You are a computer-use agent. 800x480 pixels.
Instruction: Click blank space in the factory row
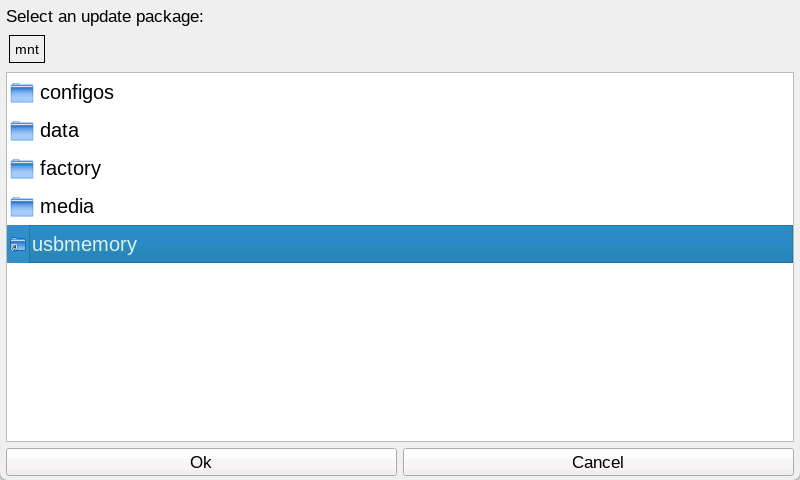pyautogui.click(x=447, y=169)
